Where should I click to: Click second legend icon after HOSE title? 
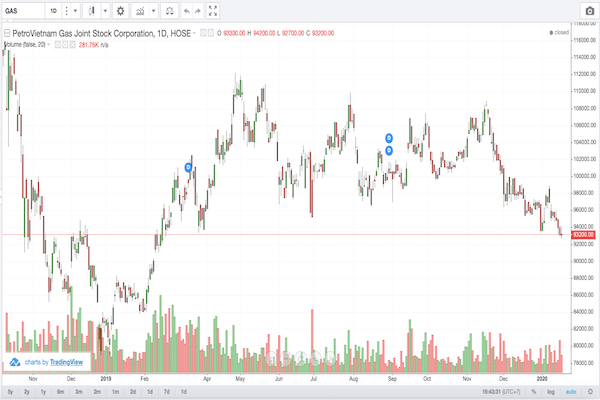click(x=210, y=33)
